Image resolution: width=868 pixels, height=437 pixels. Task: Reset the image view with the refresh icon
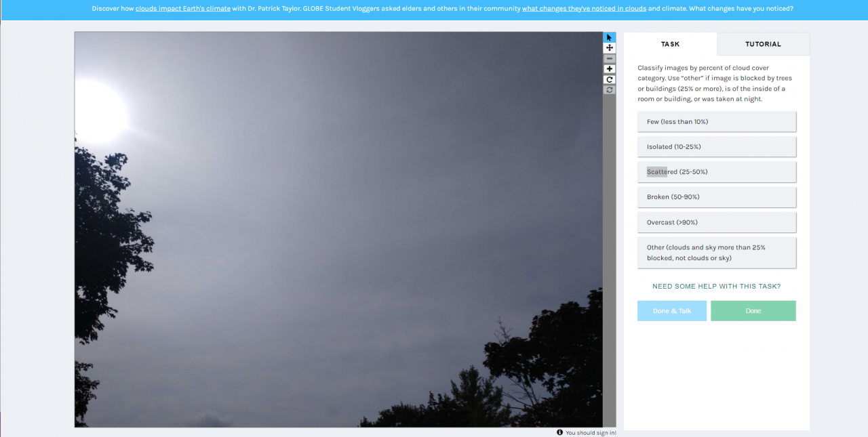point(610,89)
